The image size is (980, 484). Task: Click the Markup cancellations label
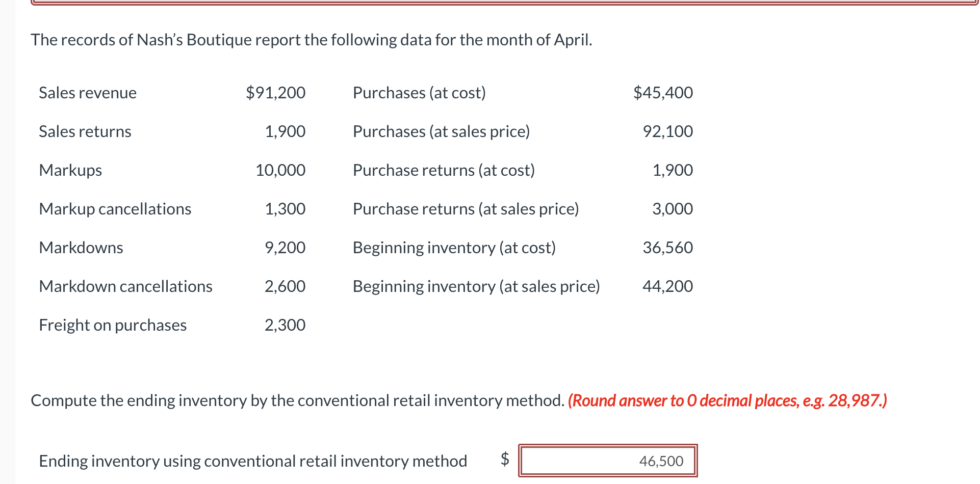(x=115, y=208)
